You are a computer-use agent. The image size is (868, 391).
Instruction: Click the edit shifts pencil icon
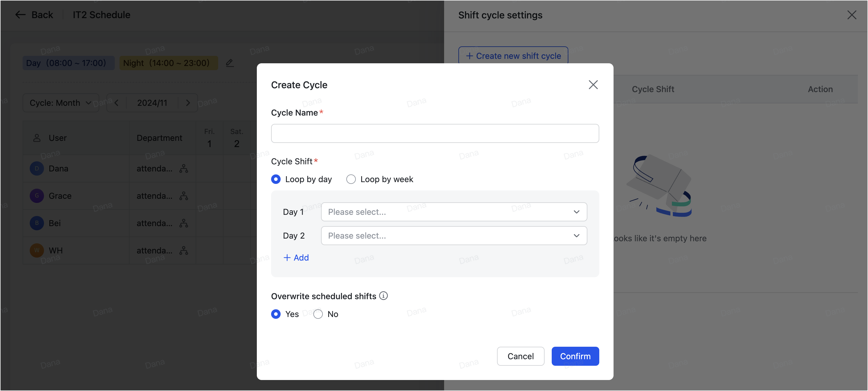[x=230, y=63]
